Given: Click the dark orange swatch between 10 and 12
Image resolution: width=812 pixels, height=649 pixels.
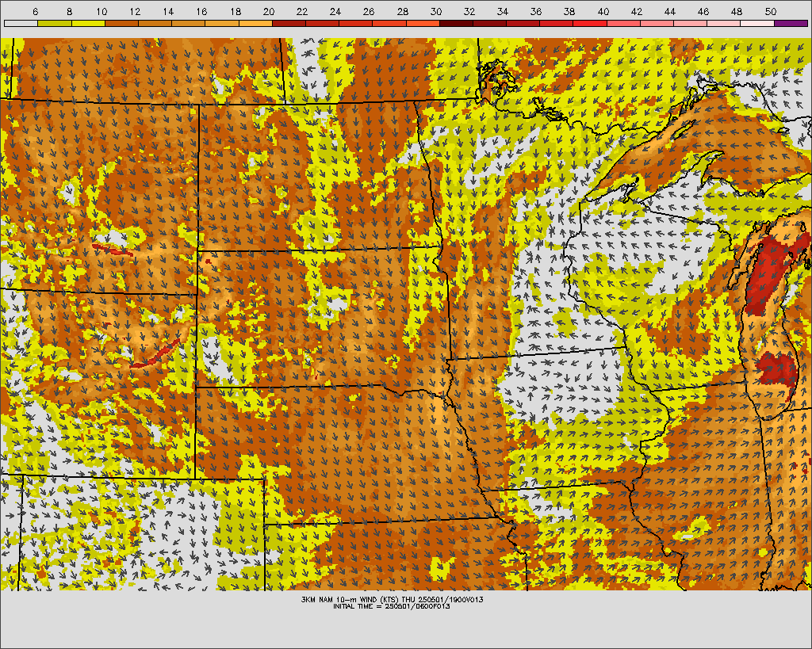Looking at the screenshot, I should pos(121,23).
